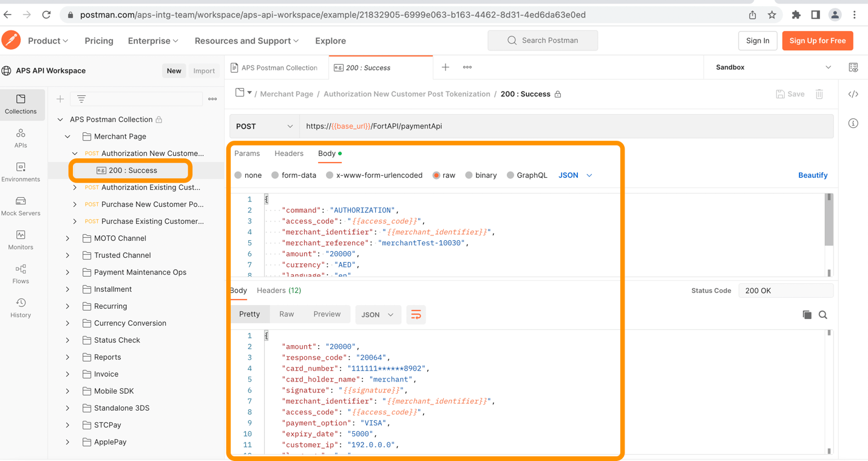This screenshot has width=868, height=461.
Task: Copy response body with the copy icon
Action: (807, 315)
